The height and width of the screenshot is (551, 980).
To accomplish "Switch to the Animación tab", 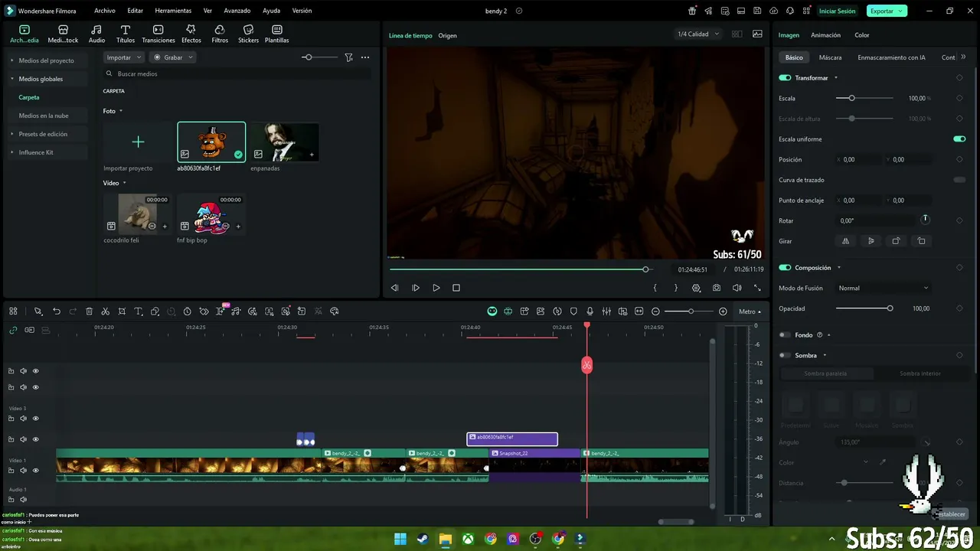I will [x=825, y=35].
